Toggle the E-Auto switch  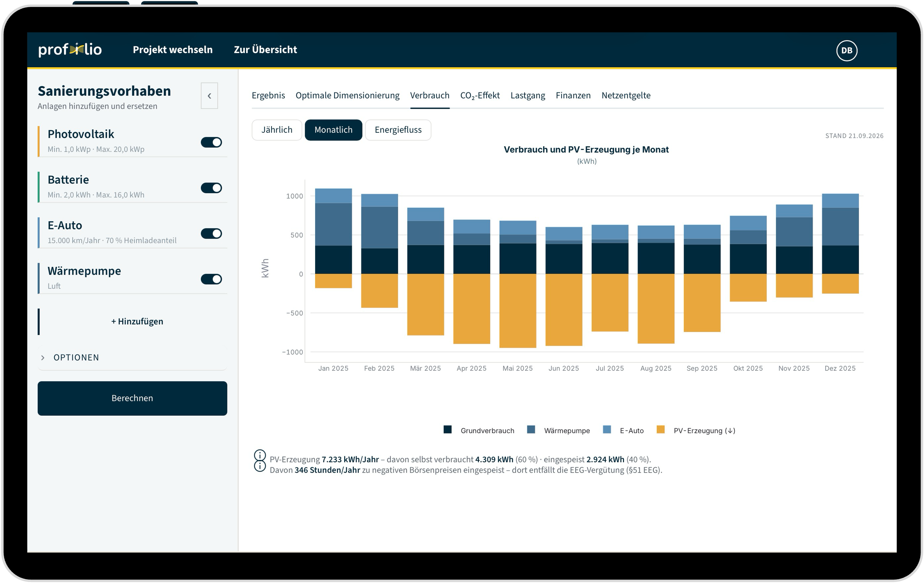[212, 234]
